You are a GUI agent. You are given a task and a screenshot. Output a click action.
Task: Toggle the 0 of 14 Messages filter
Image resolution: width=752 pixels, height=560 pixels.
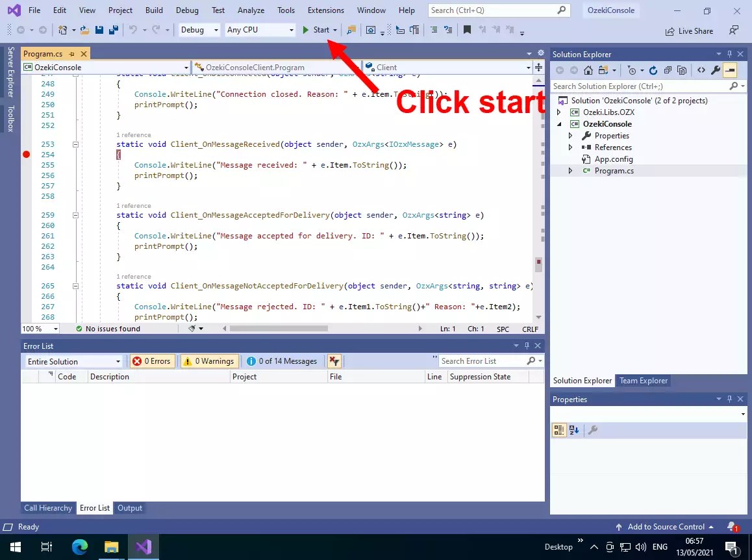click(x=282, y=361)
